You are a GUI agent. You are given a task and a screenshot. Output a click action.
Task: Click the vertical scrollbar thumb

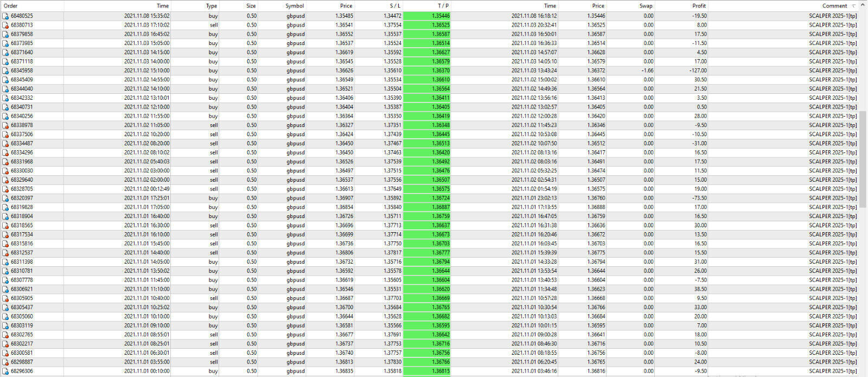(x=863, y=160)
